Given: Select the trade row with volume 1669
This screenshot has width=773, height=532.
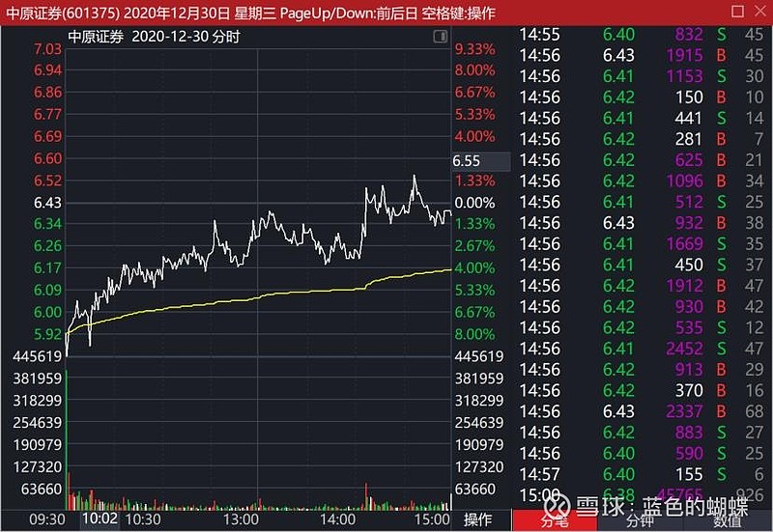Looking at the screenshot, I should click(642, 244).
